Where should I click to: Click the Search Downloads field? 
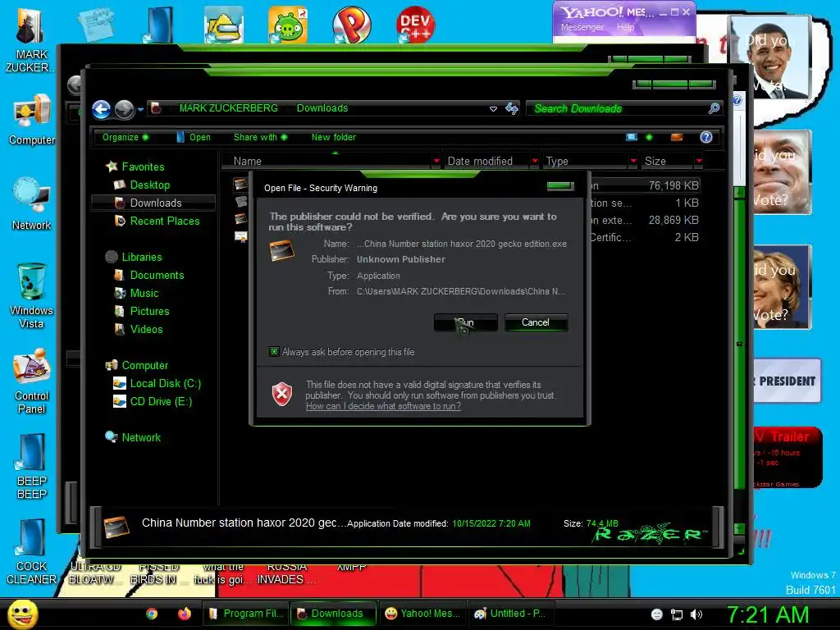point(616,109)
